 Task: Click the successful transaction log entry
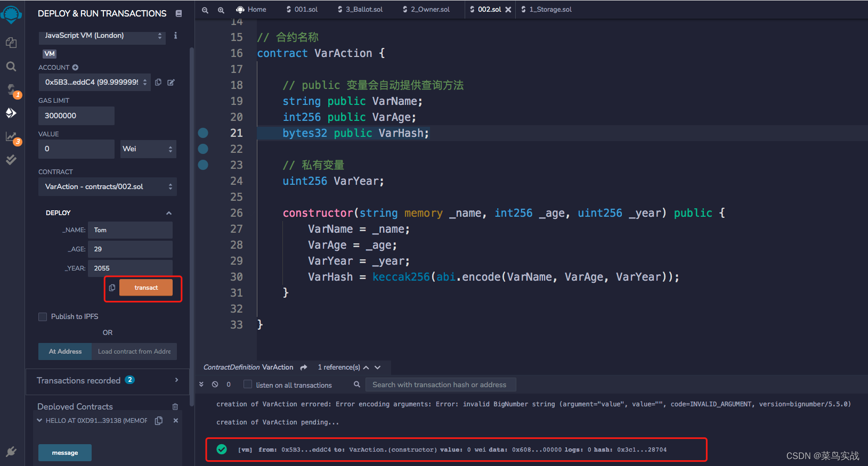(x=456, y=449)
